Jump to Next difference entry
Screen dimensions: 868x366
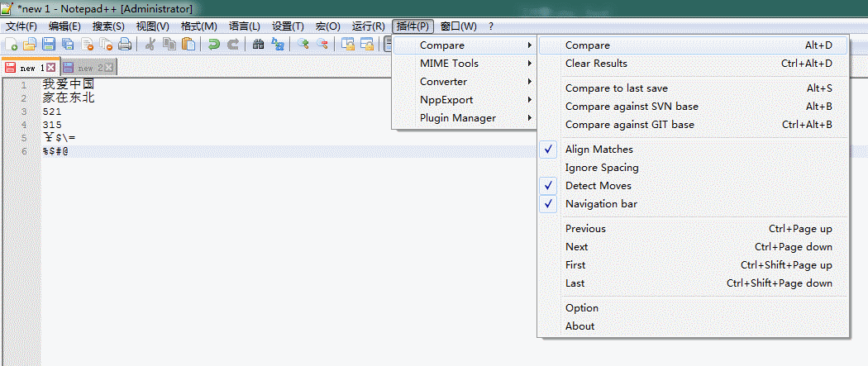pos(693,247)
